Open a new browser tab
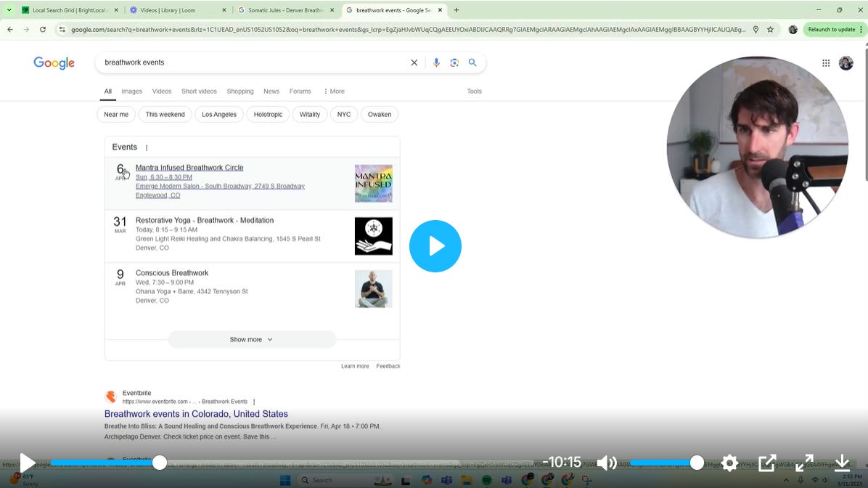The image size is (868, 488). [x=456, y=10]
